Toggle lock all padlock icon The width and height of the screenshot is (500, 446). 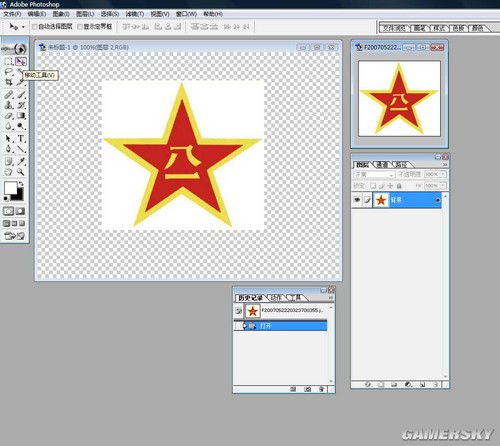(x=399, y=186)
